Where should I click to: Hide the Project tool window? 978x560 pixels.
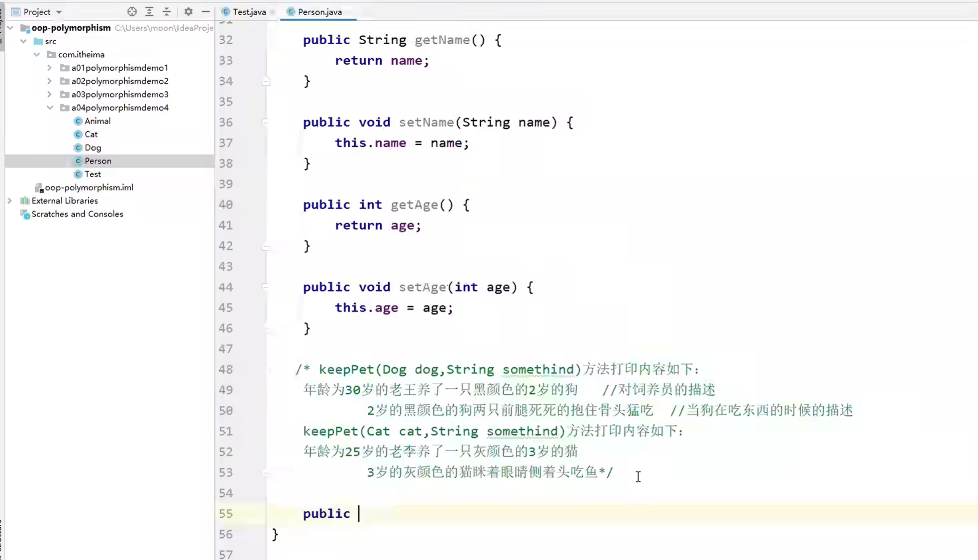click(x=205, y=12)
